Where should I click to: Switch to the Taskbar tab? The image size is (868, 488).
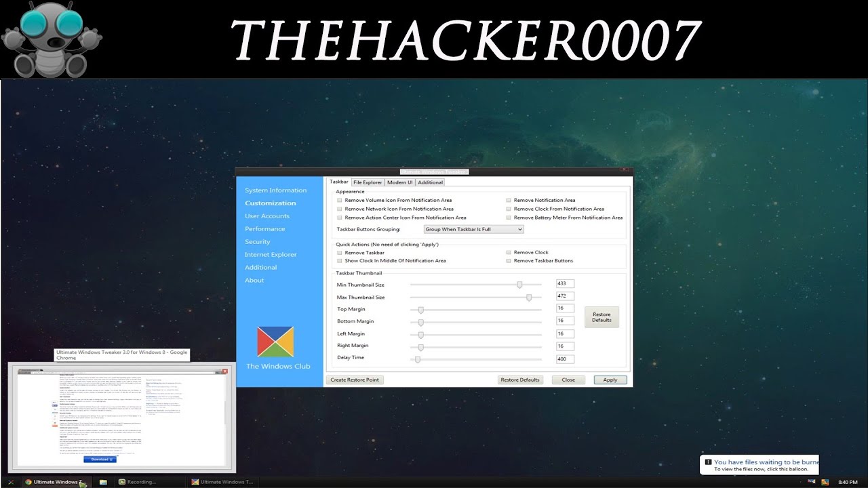[338, 182]
